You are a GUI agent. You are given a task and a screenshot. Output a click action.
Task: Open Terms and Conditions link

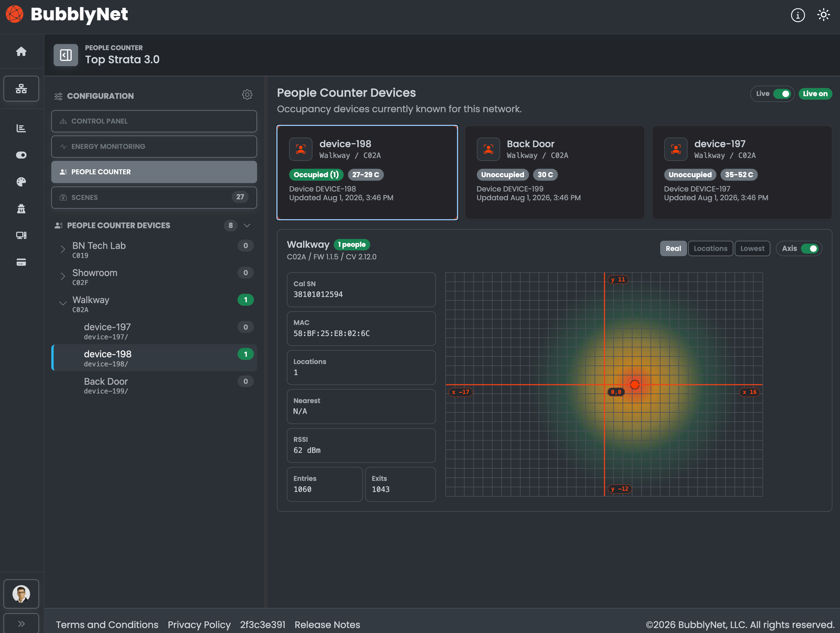coord(107,625)
